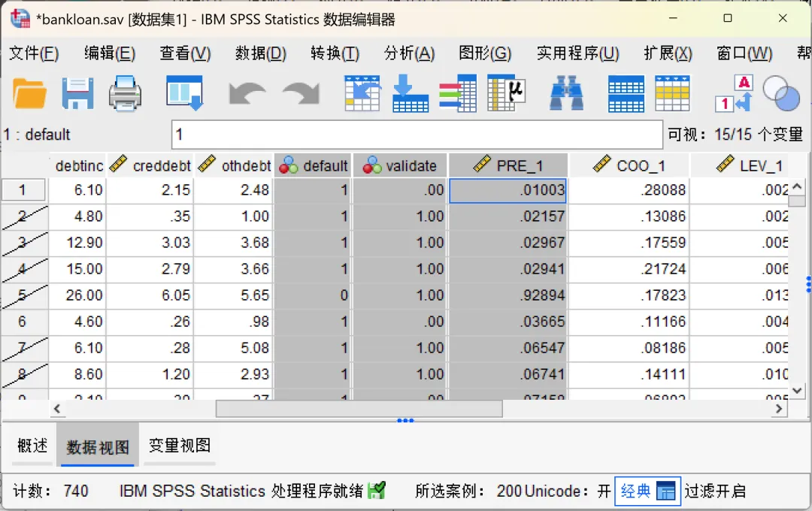This screenshot has height=511, width=812.
Task: Click the PRE_1 cell .92894
Action: tap(508, 295)
